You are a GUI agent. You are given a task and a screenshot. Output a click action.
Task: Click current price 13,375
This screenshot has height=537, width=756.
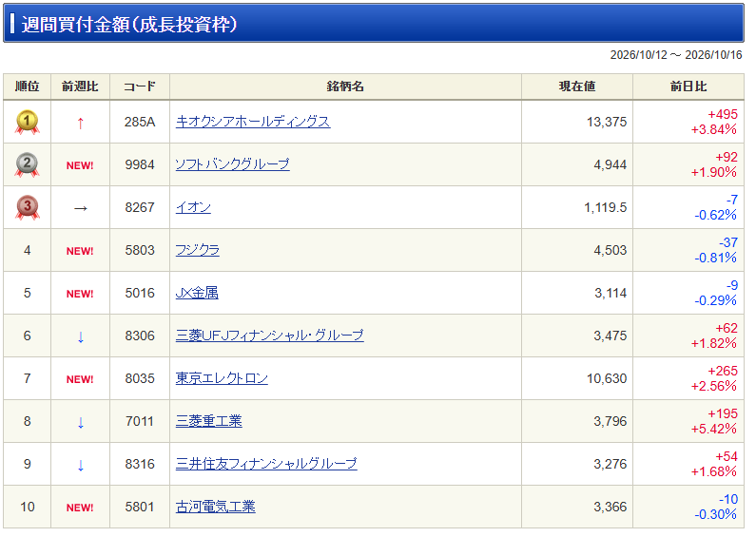pos(607,122)
